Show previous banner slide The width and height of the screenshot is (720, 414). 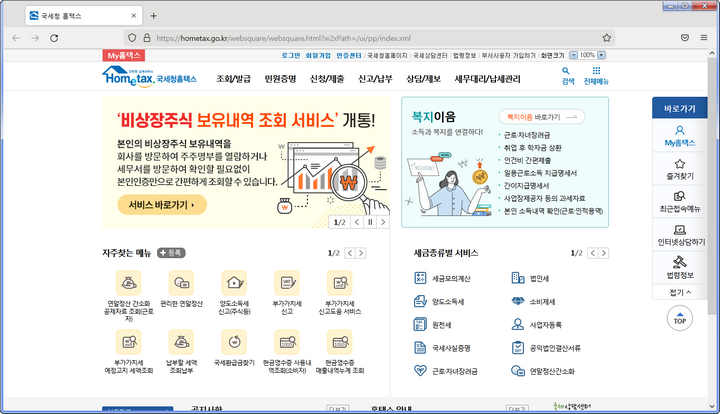[x=357, y=222]
